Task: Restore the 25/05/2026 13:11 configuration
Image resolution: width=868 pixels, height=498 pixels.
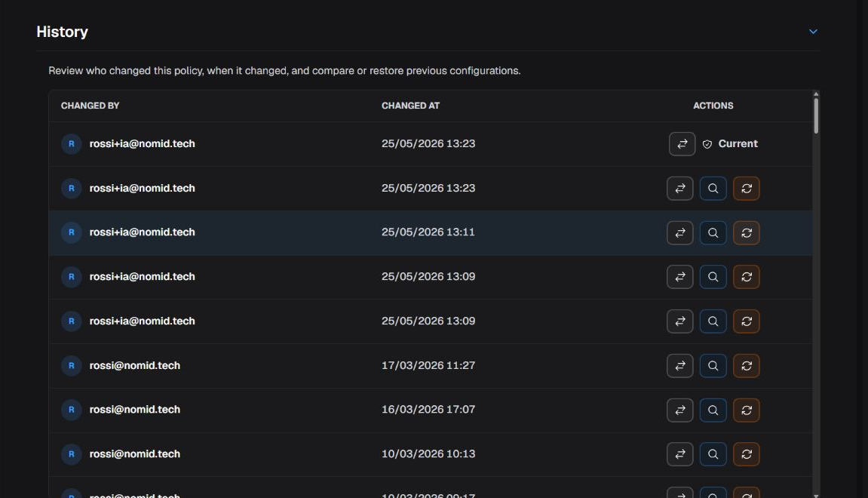Action: (x=747, y=232)
